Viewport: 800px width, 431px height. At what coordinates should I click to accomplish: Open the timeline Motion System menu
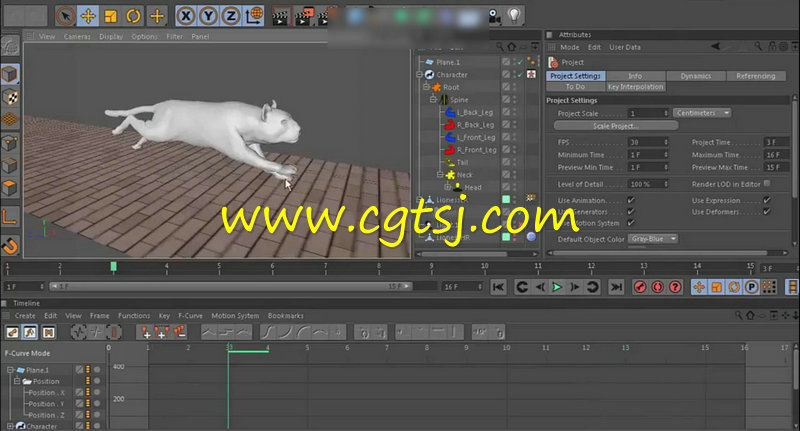tap(235, 316)
